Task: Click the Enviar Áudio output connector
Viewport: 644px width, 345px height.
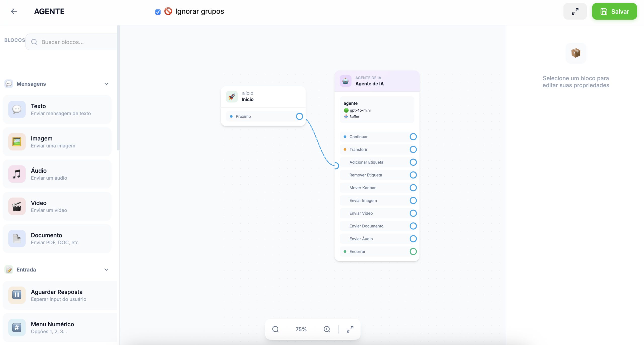Action: tap(413, 239)
